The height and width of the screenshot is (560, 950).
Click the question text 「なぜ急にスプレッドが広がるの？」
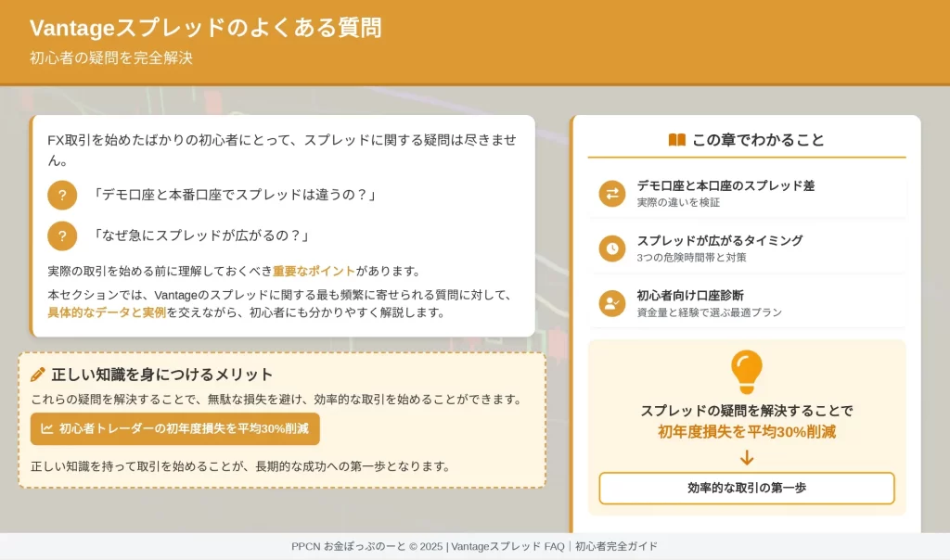click(x=201, y=236)
